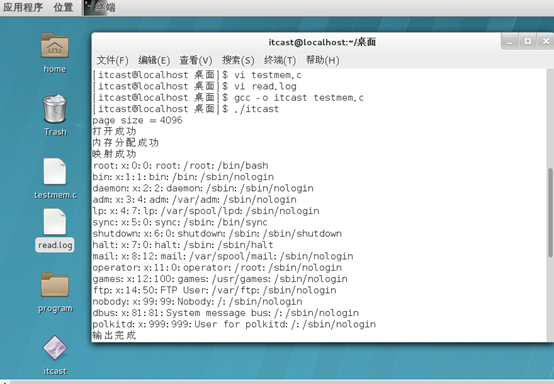Close the terminal window

(546, 42)
